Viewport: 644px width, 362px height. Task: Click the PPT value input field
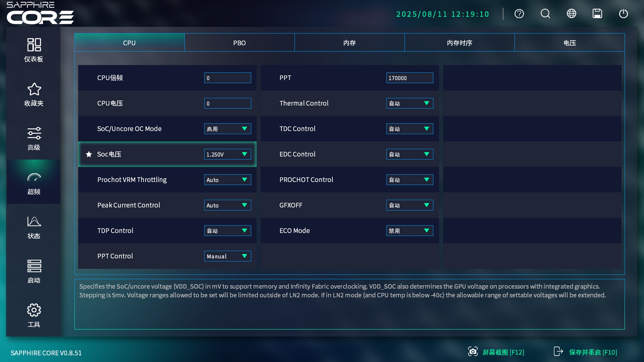point(409,78)
